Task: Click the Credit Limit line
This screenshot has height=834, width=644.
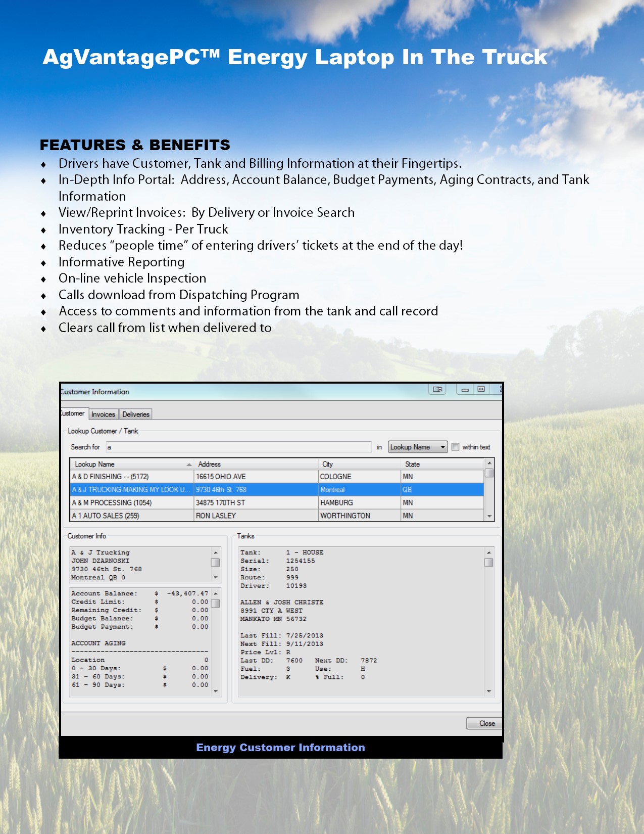Action: click(x=140, y=602)
